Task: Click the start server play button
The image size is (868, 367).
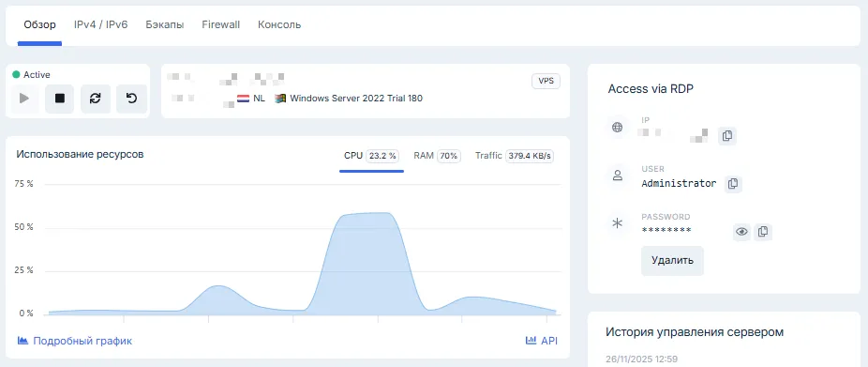Action: (24, 99)
